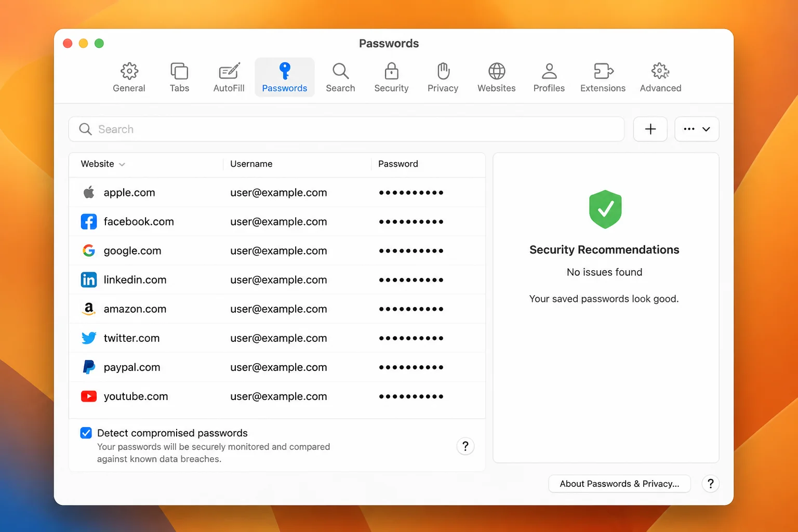Click the username for apple.com
The image size is (798, 532).
pos(278,192)
